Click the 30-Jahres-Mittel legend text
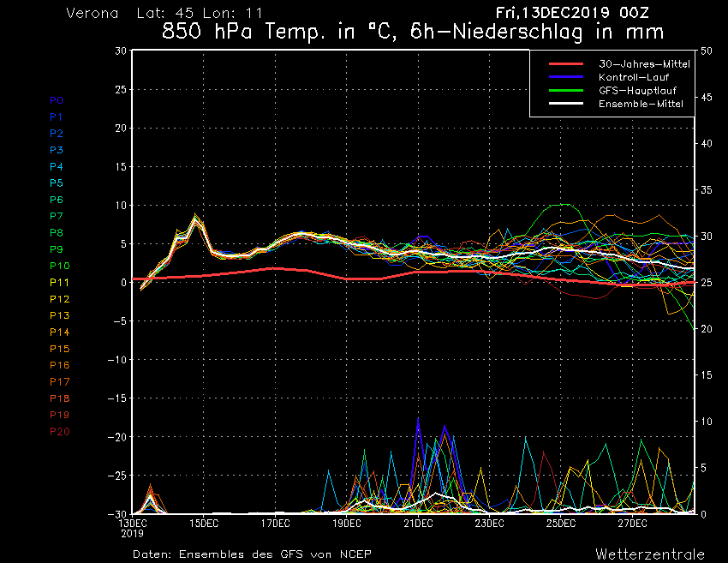728x563 pixels. coord(644,64)
